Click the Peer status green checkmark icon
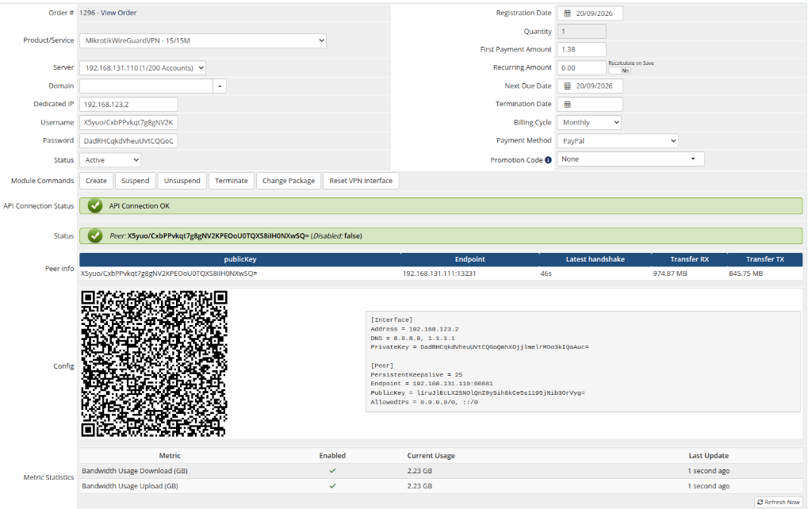The height and width of the screenshot is (509, 812). tap(95, 235)
